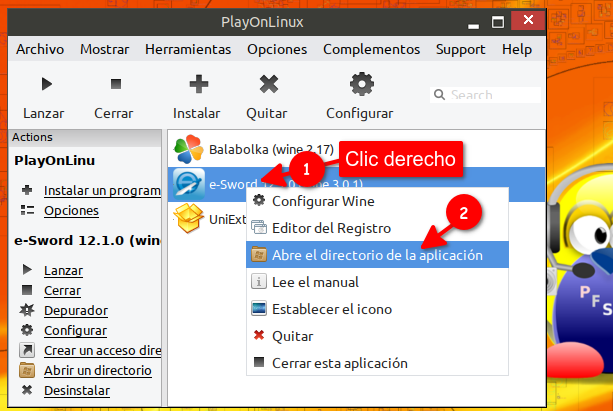Choose Editor del Registro from context menu
Viewport: 613px width, 411px height.
tap(377, 228)
